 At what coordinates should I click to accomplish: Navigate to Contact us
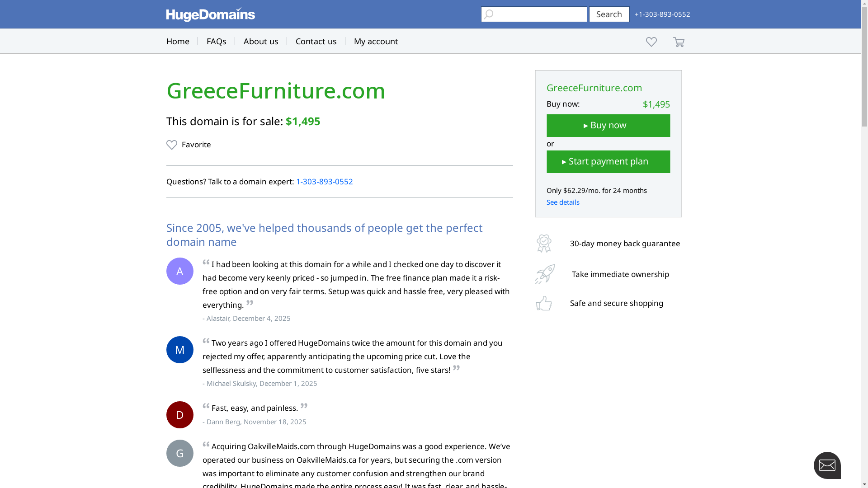pos(316,42)
